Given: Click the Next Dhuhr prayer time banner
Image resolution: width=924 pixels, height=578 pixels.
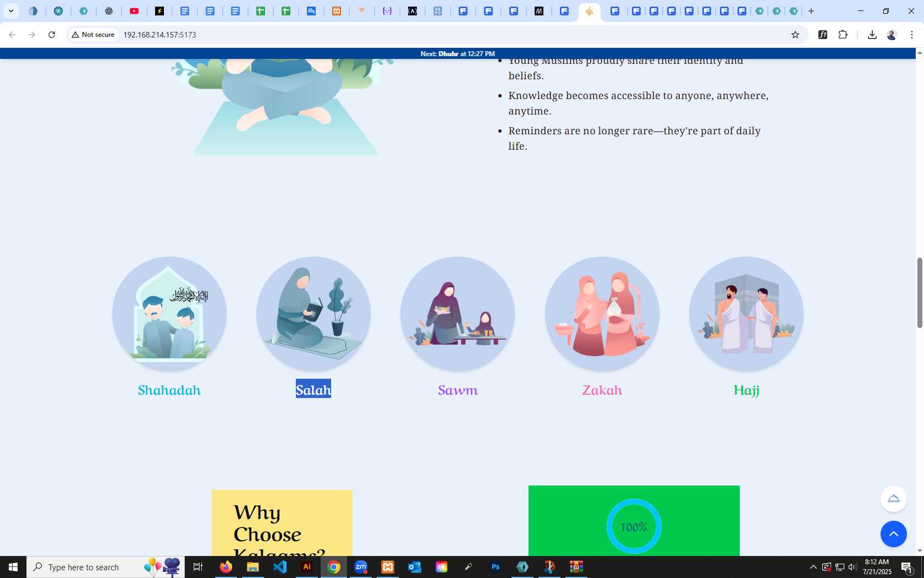Looking at the screenshot, I should [x=458, y=53].
